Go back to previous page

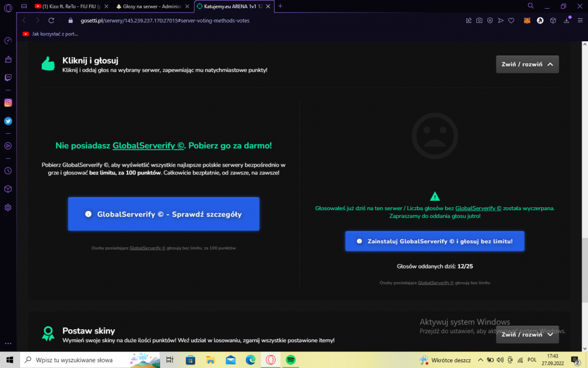(24, 20)
